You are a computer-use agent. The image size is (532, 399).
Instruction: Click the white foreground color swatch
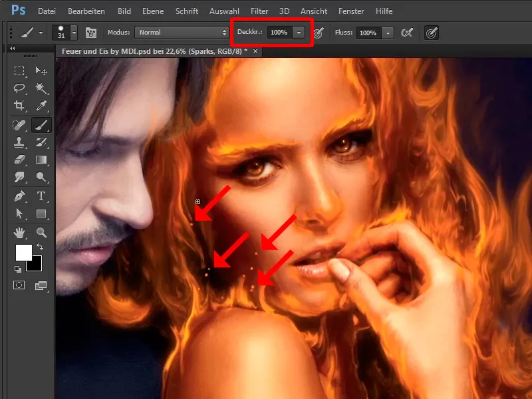[x=23, y=253]
